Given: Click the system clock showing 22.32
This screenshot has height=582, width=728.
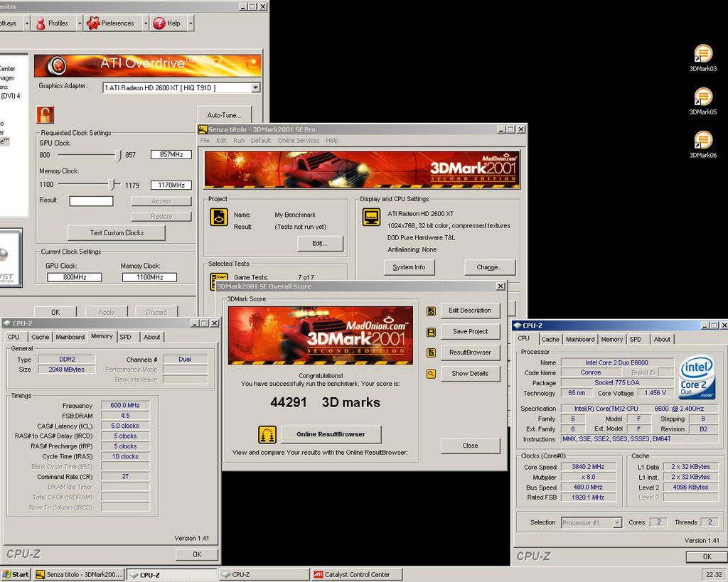Looking at the screenshot, I should [x=714, y=575].
